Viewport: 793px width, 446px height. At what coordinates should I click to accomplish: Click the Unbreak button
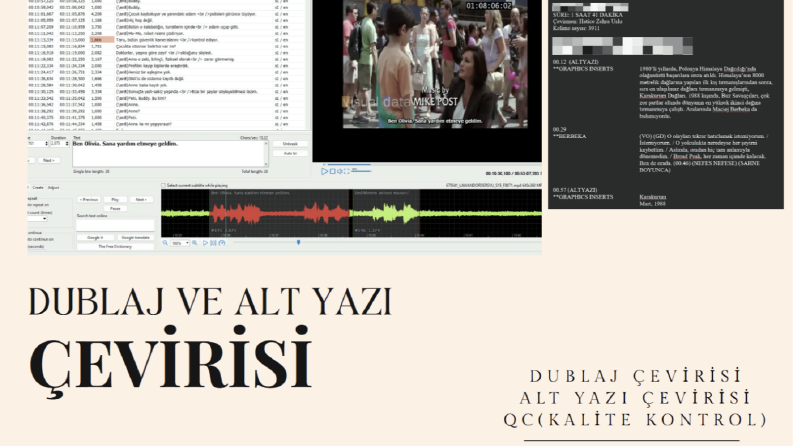[x=290, y=144]
